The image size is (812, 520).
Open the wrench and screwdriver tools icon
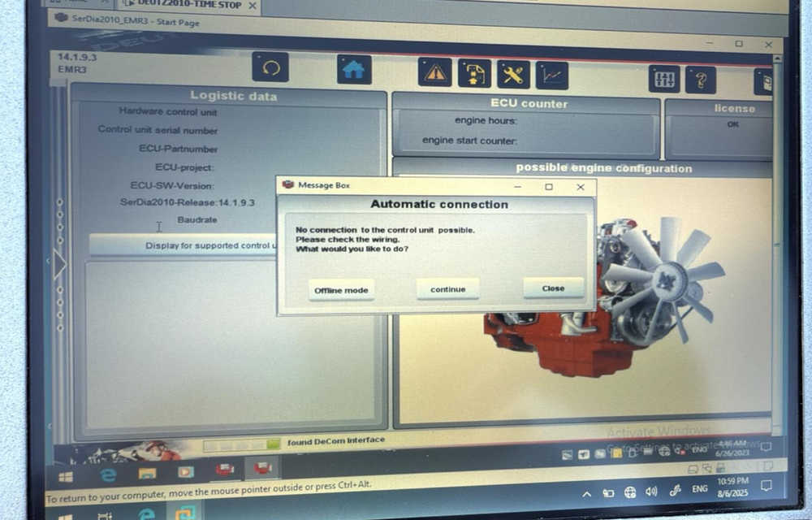[513, 75]
